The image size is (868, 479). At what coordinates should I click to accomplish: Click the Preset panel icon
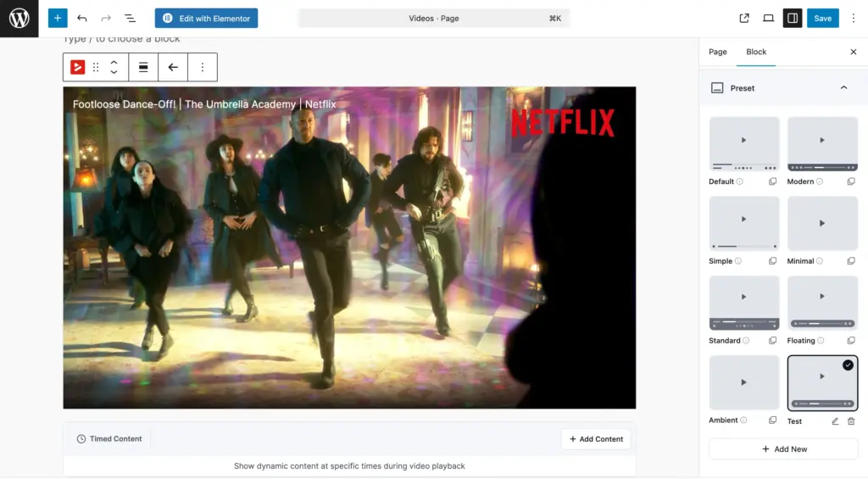click(x=717, y=88)
